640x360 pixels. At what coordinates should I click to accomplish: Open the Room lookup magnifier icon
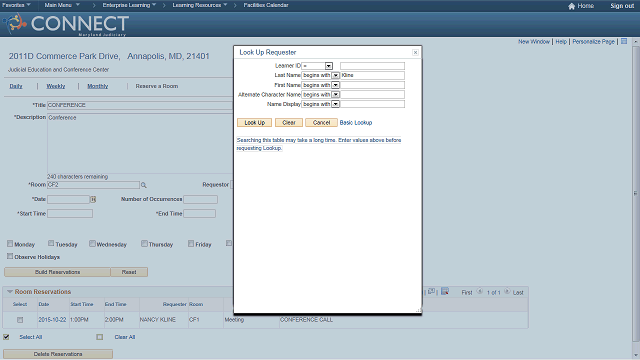(x=144, y=185)
